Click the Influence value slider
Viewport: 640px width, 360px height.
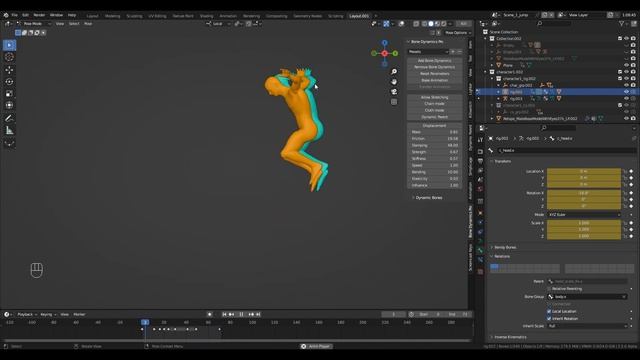tap(435, 185)
